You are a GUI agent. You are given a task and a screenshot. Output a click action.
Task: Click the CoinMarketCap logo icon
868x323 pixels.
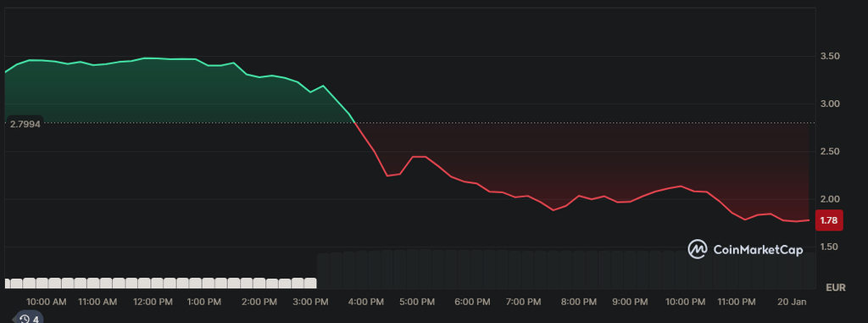pos(698,249)
